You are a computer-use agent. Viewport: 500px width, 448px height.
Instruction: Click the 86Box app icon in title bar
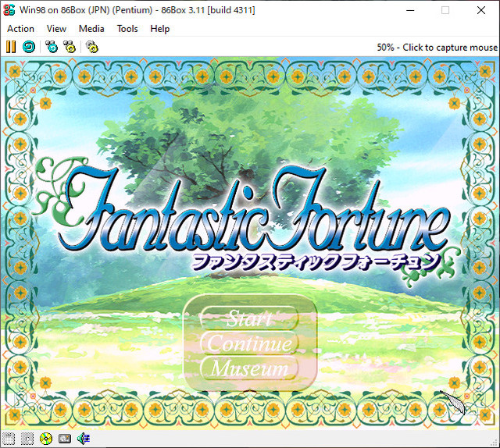(x=9, y=10)
